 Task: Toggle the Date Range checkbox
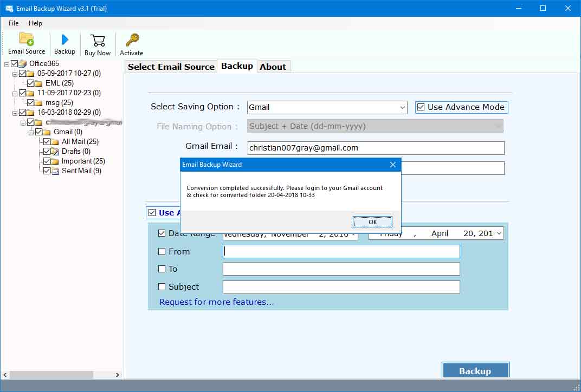(x=162, y=233)
